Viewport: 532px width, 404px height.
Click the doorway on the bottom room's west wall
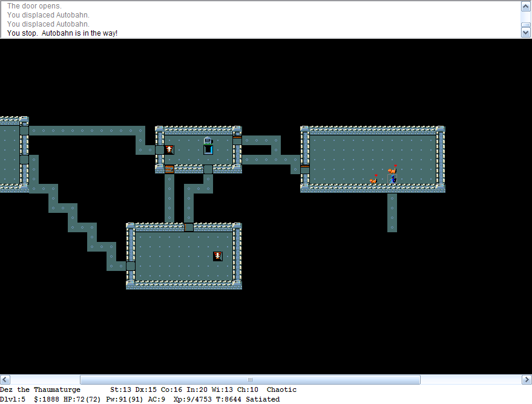pyautogui.click(x=131, y=266)
